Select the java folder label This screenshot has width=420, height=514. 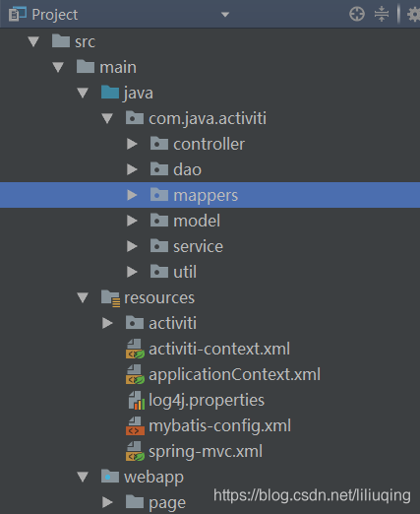coord(139,94)
